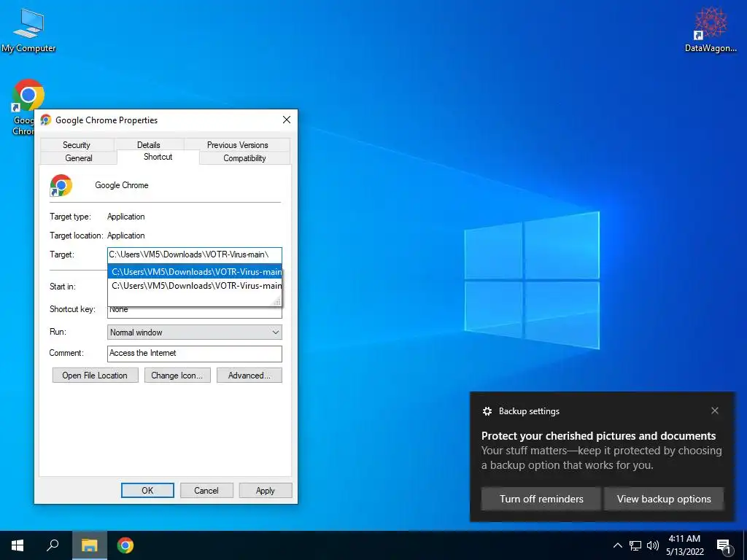Open the Windows Start menu
The width and height of the screenshot is (747, 560).
18,545
